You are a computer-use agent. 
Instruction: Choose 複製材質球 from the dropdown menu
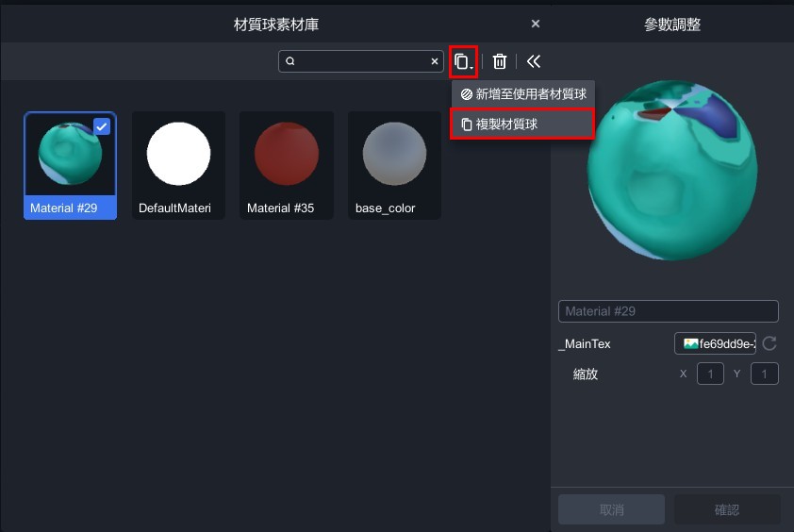[x=523, y=124]
